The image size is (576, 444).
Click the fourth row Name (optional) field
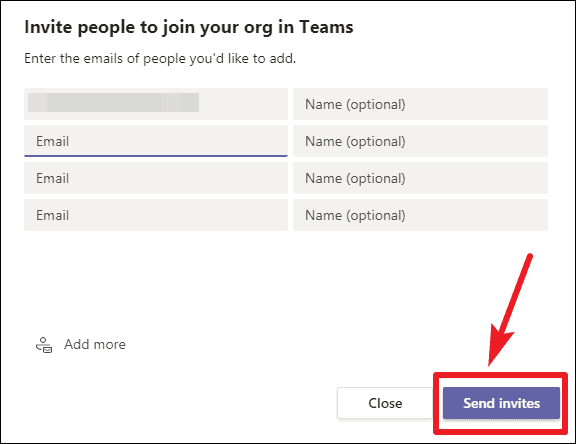coord(420,215)
